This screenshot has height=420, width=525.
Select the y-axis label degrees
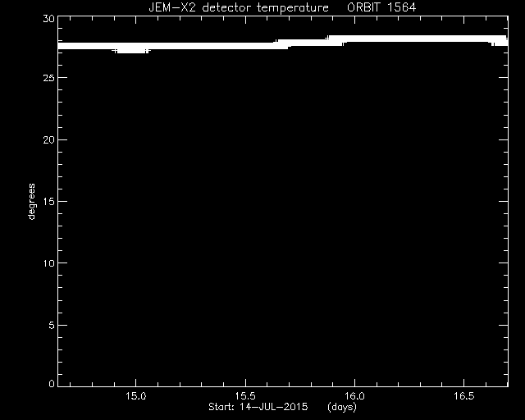31,201
